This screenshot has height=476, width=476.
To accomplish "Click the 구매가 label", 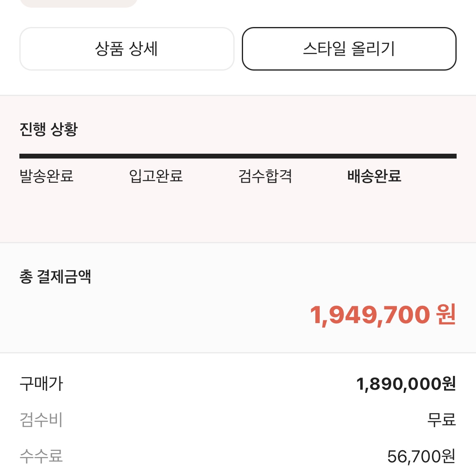I will [x=41, y=384].
